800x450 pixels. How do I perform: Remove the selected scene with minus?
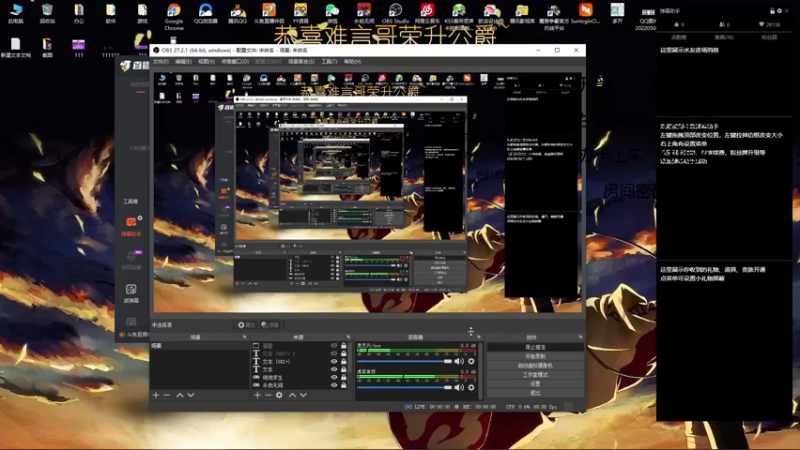(167, 395)
